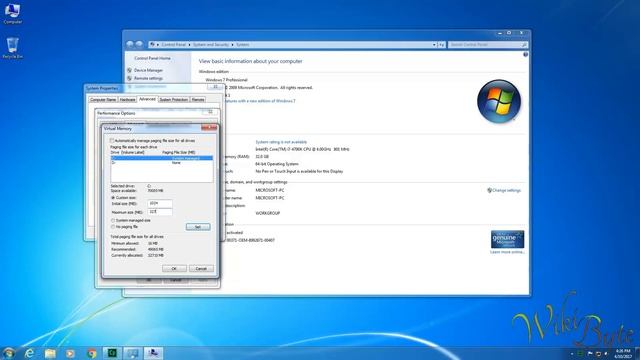Click the search magnifier in Control Panel
This screenshot has height=360, width=640.
click(x=524, y=44)
